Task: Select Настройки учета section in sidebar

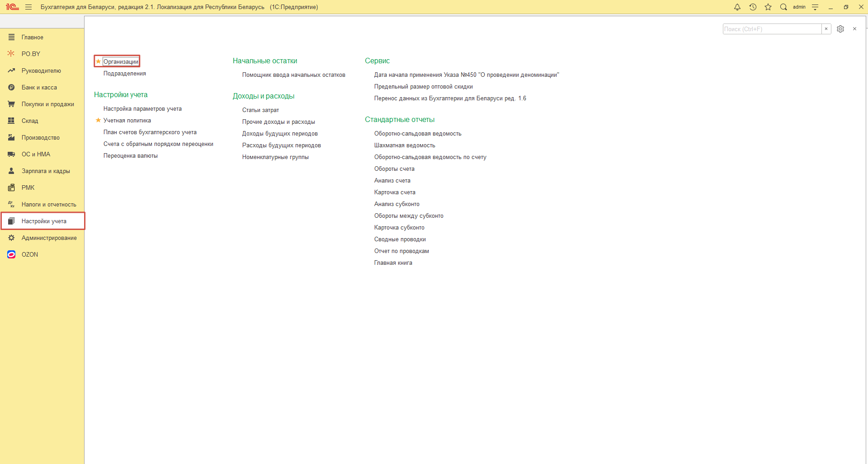Action: pos(42,221)
